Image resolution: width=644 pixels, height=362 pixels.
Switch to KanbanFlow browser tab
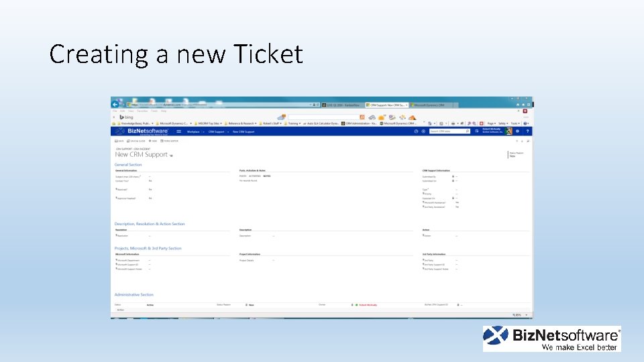coord(341,105)
